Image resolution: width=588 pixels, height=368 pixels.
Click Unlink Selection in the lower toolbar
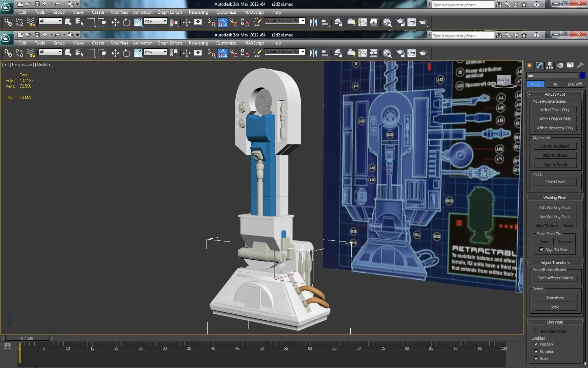(x=19, y=53)
